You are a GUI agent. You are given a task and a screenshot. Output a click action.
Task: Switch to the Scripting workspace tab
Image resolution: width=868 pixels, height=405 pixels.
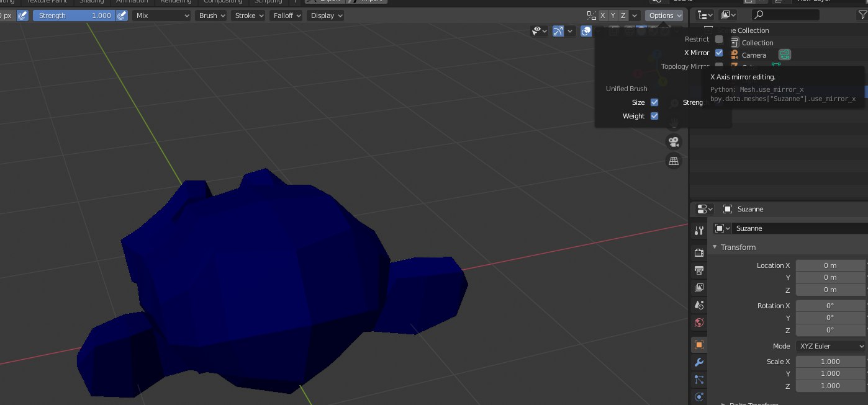(268, 2)
